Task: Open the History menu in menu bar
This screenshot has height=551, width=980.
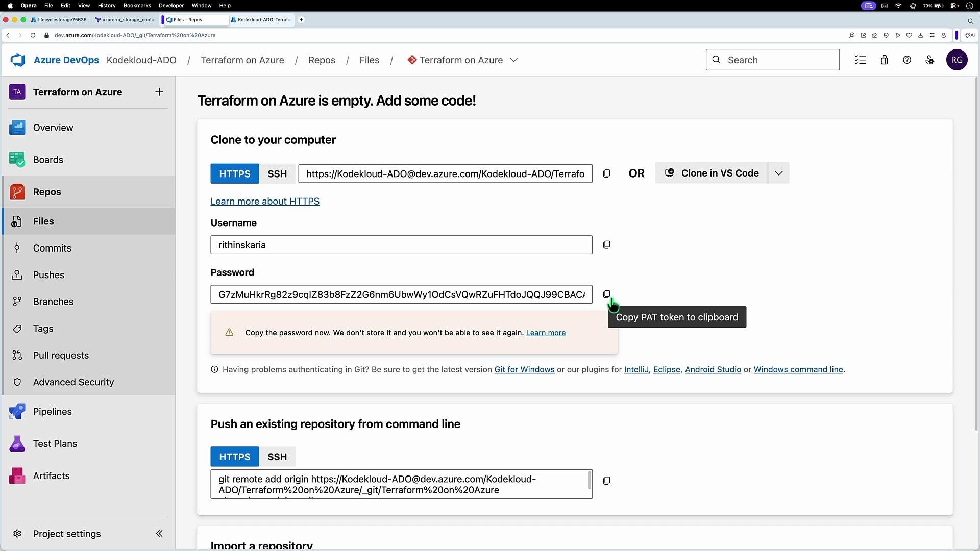Action: pyautogui.click(x=107, y=6)
